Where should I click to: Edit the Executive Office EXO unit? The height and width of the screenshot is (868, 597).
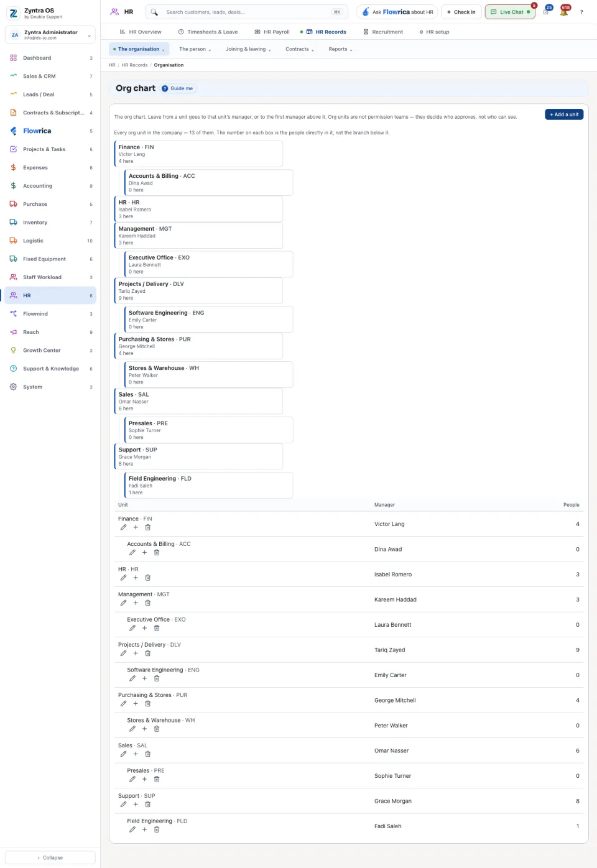click(x=132, y=628)
